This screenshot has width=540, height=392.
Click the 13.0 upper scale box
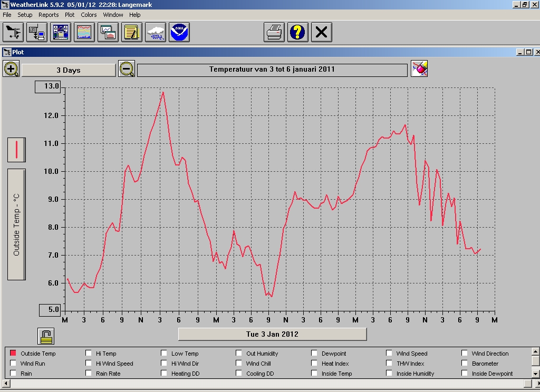point(48,86)
